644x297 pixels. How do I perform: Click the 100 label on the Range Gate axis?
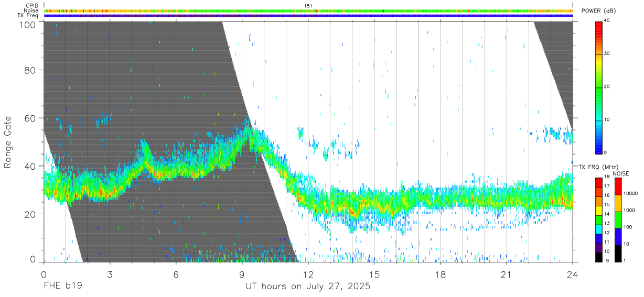pos(27,25)
